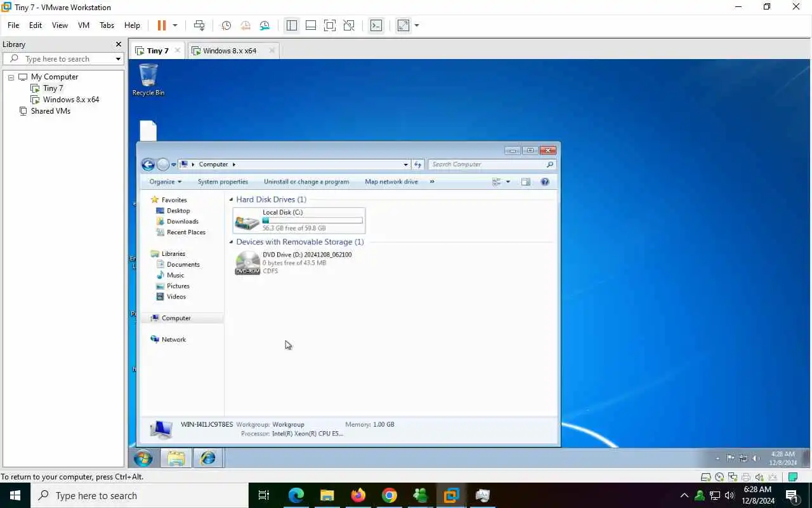
Task: Select the Local Disk (C:) drive
Action: click(299, 220)
